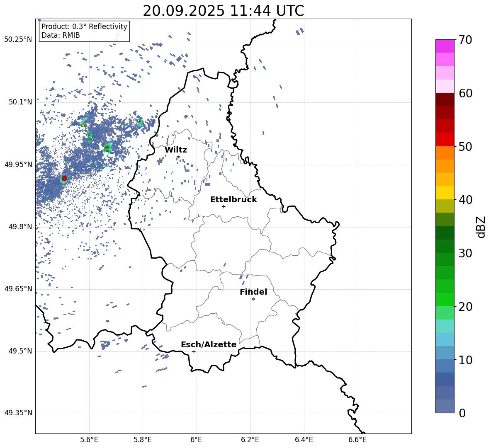This screenshot has width=491, height=448.
Task: Click the magenta swatch at top of colorbar
Action: pyautogui.click(x=445, y=46)
